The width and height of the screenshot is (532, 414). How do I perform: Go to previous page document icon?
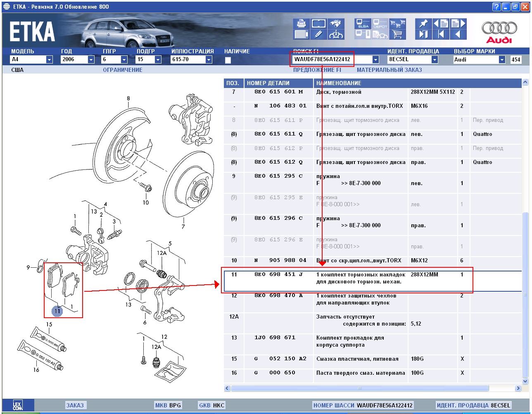441,24
